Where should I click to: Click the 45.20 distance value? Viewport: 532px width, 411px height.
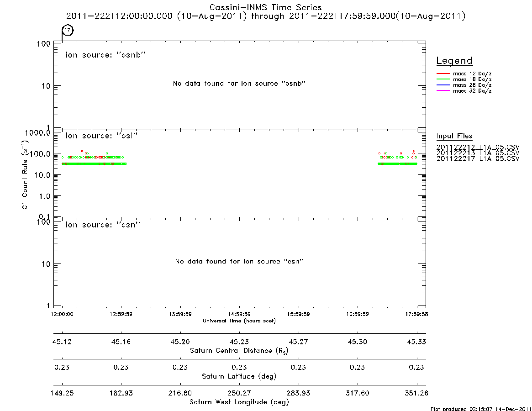coord(180,342)
